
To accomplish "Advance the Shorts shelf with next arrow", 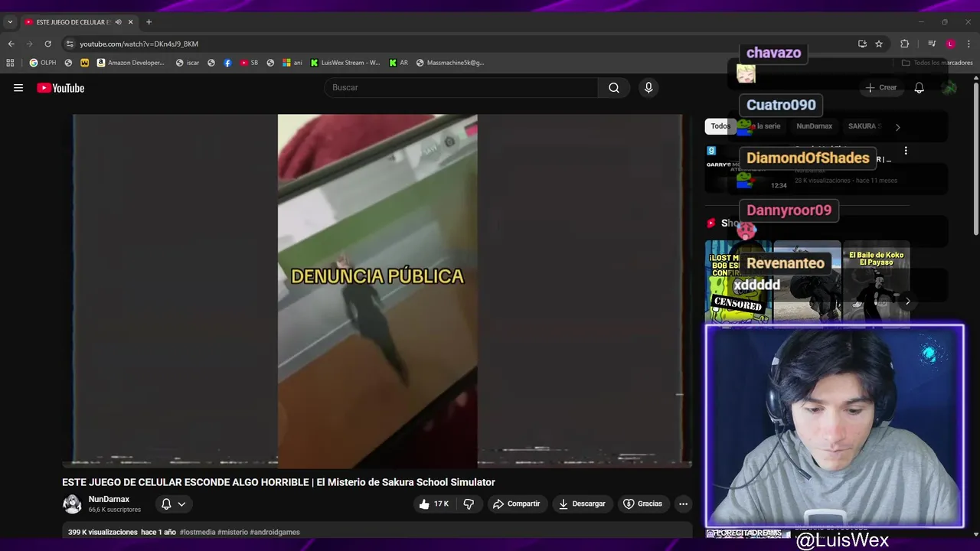I will click(907, 302).
